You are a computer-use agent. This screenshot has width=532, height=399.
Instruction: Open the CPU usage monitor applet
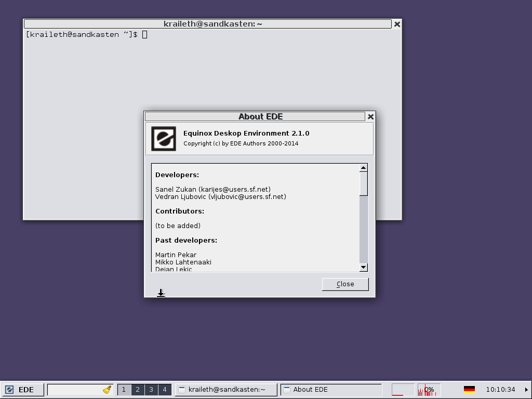(429, 390)
